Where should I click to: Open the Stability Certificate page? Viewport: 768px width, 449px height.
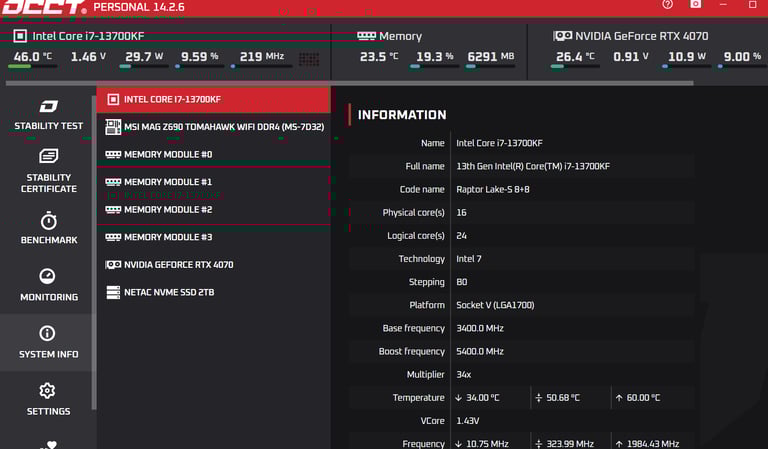point(48,170)
